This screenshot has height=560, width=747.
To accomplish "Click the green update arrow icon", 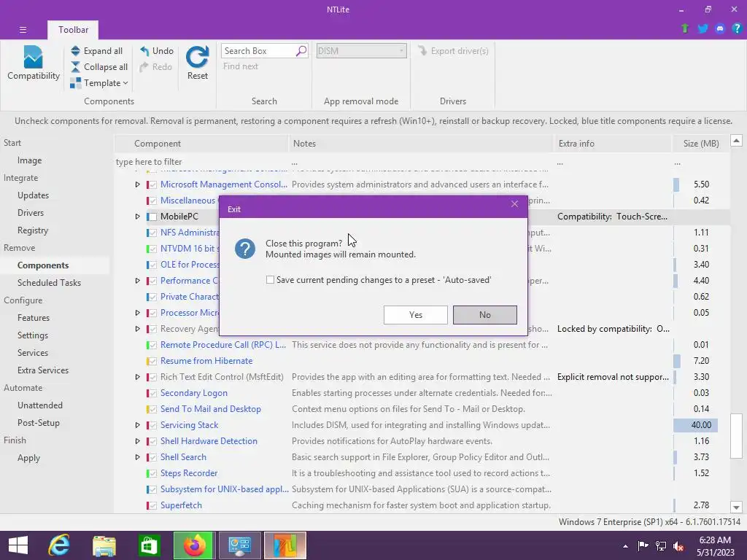I will 685,28.
